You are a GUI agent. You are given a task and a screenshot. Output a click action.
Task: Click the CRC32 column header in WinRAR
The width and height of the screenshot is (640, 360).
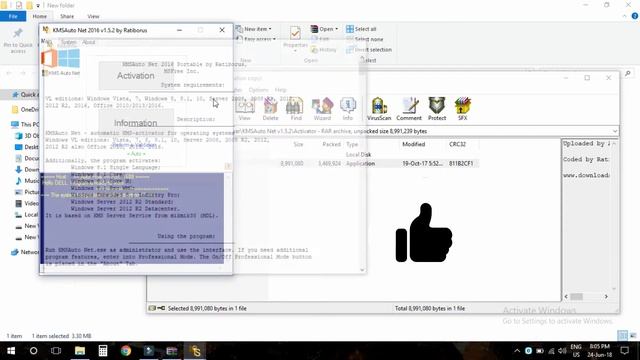point(457,144)
